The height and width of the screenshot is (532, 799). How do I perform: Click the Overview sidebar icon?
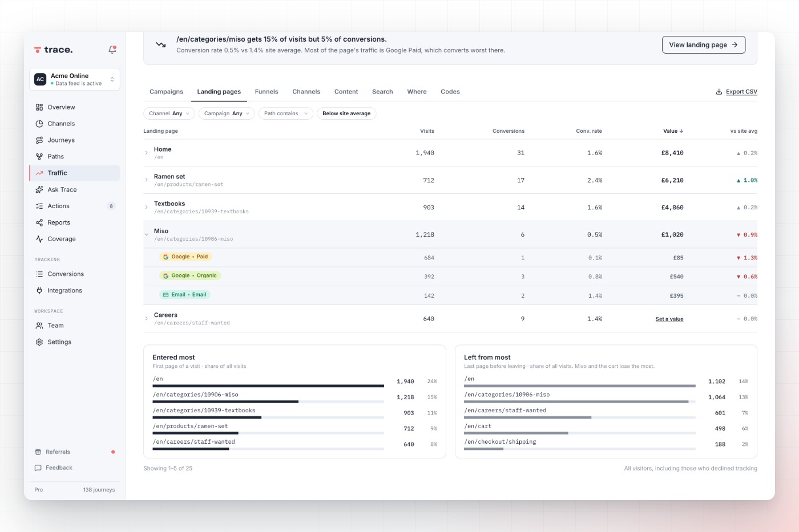tap(39, 107)
